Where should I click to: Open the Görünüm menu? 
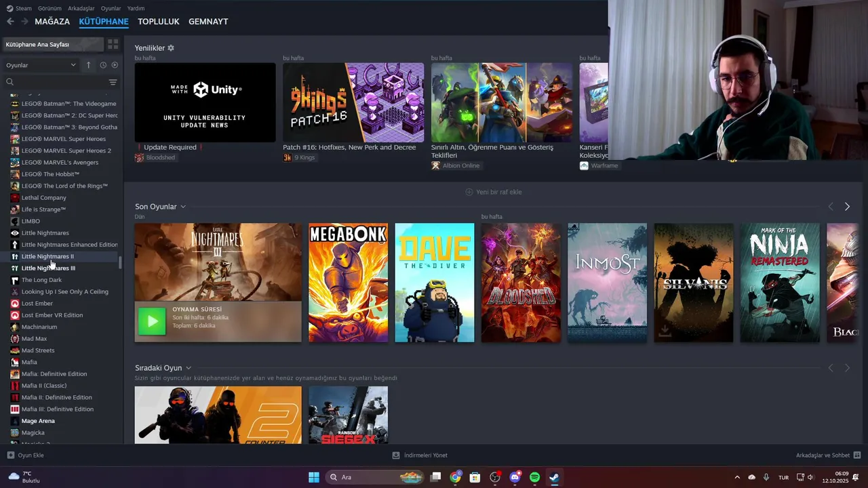point(50,8)
